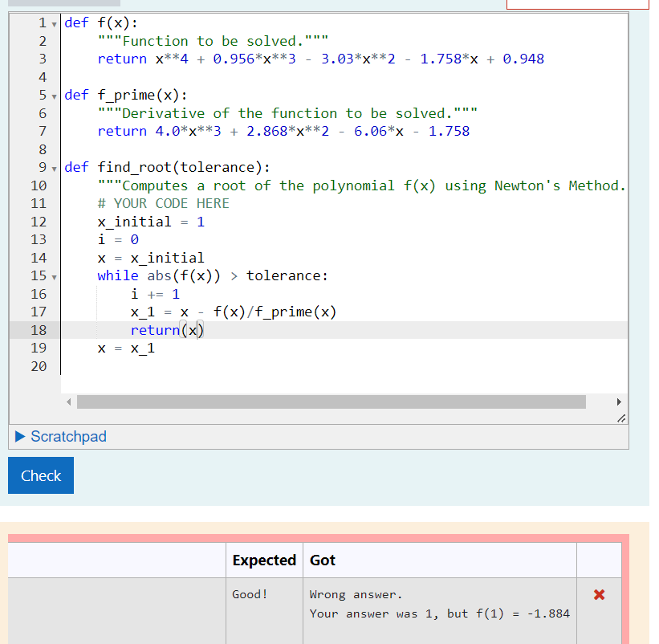659x644 pixels.
Task: Click the 'Good!' expected cell
Action: click(250, 594)
